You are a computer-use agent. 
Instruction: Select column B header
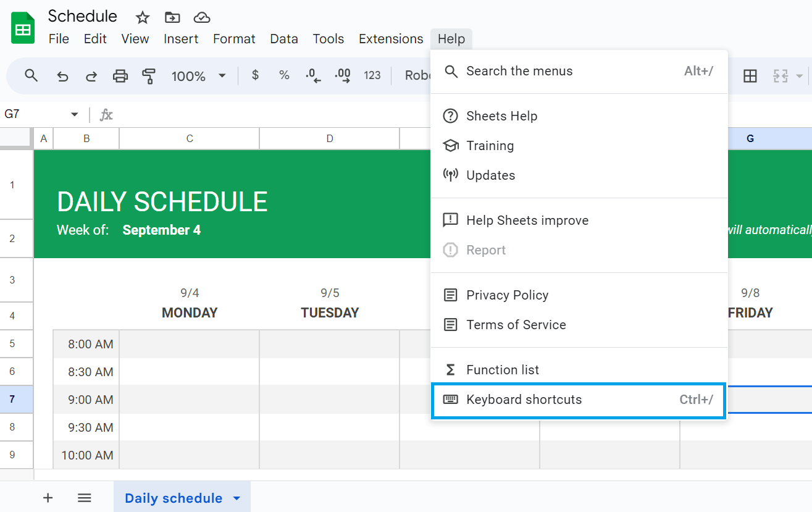(86, 139)
